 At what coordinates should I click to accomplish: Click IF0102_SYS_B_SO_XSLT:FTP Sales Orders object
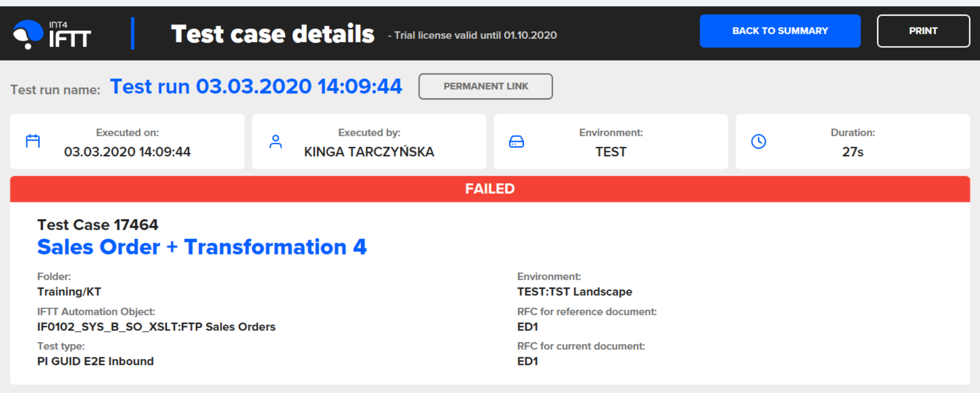pyautogui.click(x=156, y=327)
